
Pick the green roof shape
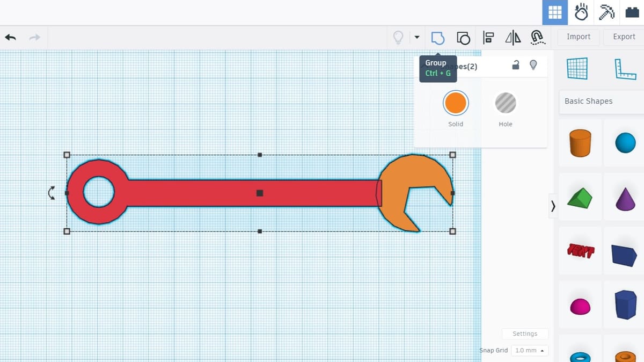point(580,198)
